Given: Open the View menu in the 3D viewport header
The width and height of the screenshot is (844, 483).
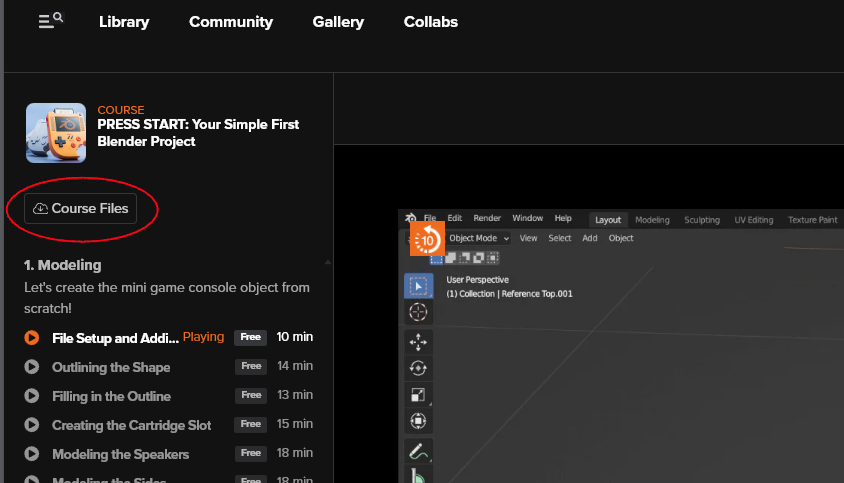Looking at the screenshot, I should click(528, 238).
